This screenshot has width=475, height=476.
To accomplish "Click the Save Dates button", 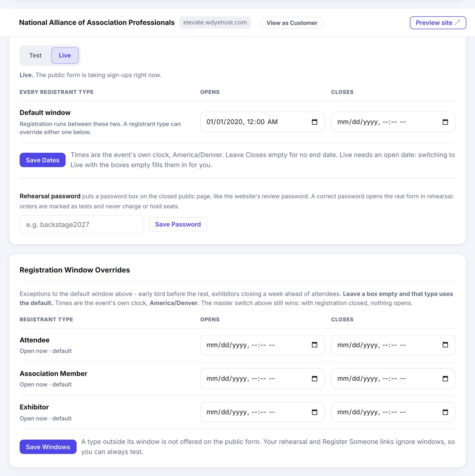I will [x=42, y=160].
